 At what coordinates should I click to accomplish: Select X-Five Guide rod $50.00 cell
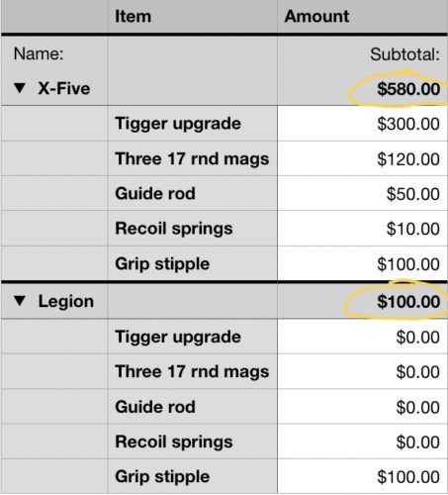pos(363,193)
